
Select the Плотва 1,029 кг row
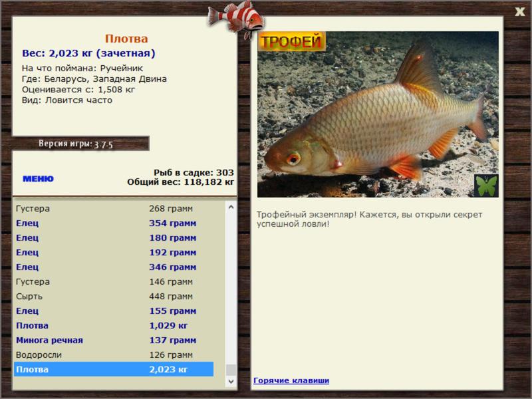[114, 325]
